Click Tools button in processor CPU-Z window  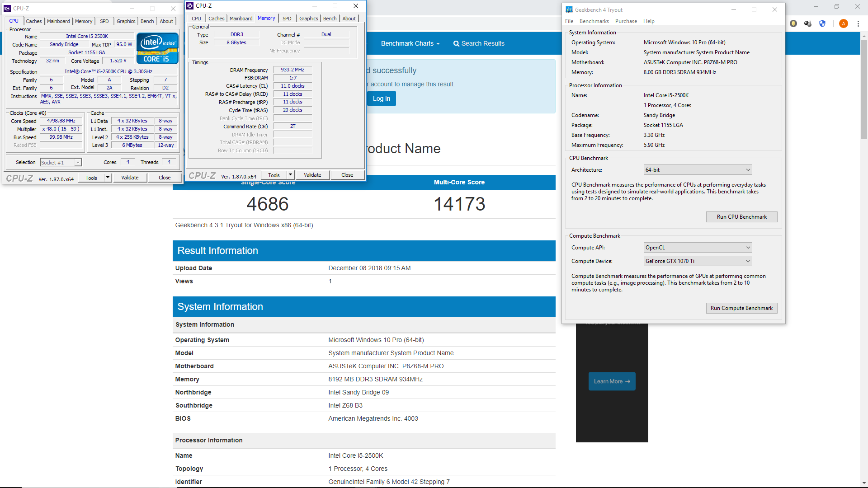(x=91, y=178)
